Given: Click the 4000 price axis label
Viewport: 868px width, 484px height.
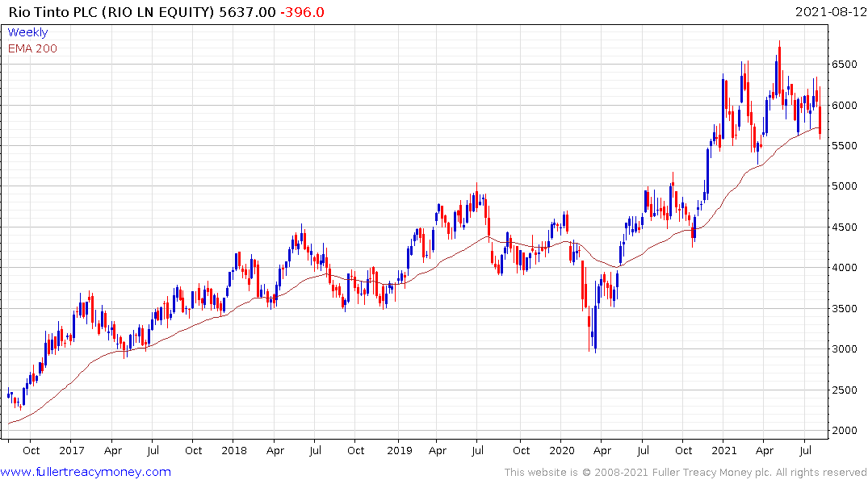Looking at the screenshot, I should click(845, 267).
